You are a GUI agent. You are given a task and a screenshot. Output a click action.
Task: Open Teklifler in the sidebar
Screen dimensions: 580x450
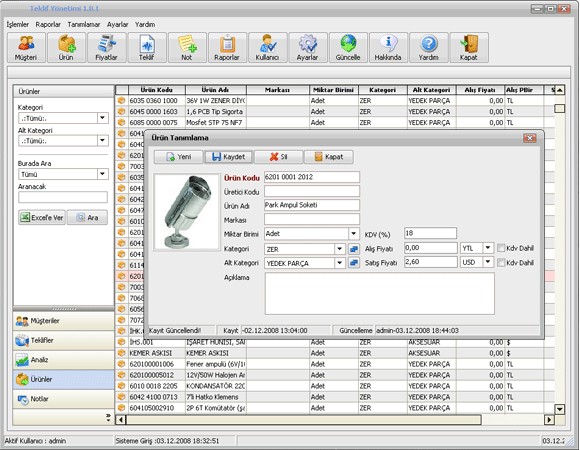[63, 341]
